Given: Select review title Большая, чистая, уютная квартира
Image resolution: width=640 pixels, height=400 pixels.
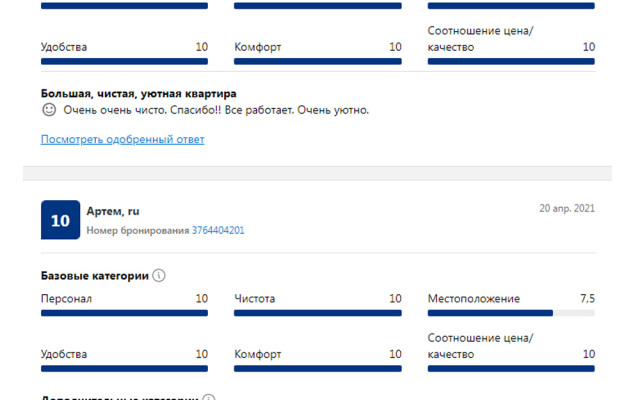Looking at the screenshot, I should coord(138,94).
